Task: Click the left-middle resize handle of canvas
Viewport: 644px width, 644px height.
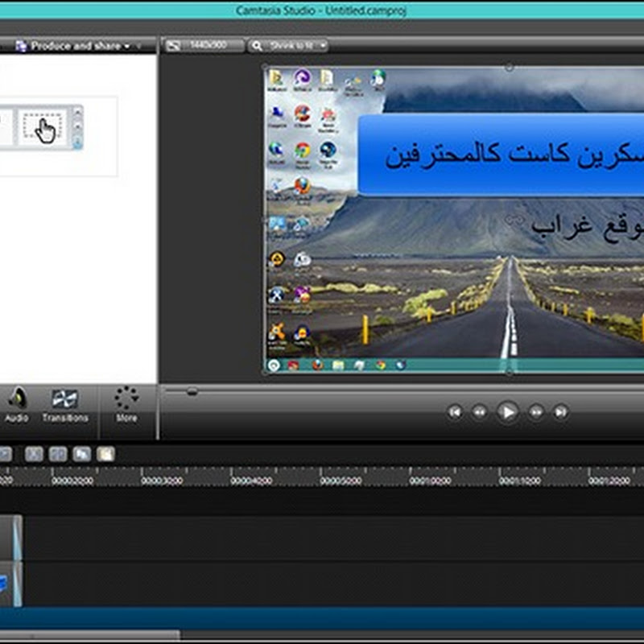Action: click(x=266, y=220)
